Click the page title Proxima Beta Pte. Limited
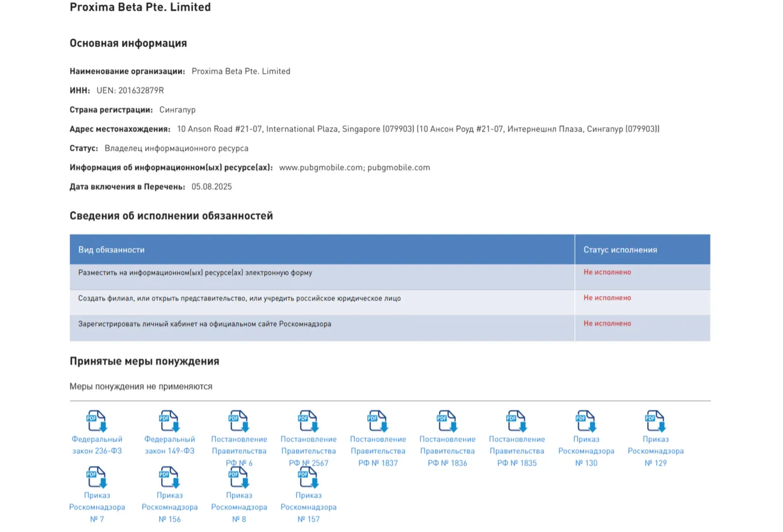Screen dimensions: 783x532 tap(140, 7)
